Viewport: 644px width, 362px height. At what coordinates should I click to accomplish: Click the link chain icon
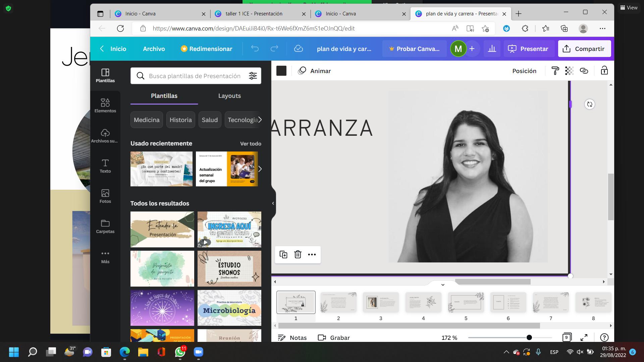(584, 71)
